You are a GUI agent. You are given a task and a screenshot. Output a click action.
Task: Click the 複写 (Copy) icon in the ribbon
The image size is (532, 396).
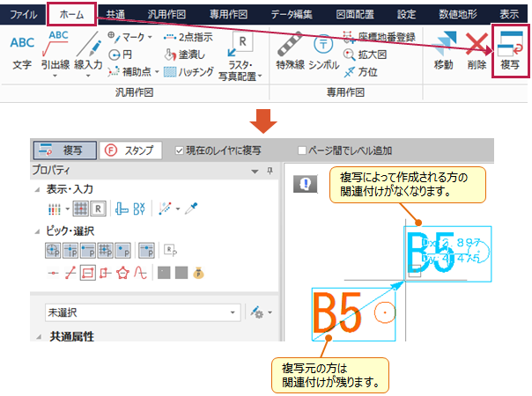508,51
